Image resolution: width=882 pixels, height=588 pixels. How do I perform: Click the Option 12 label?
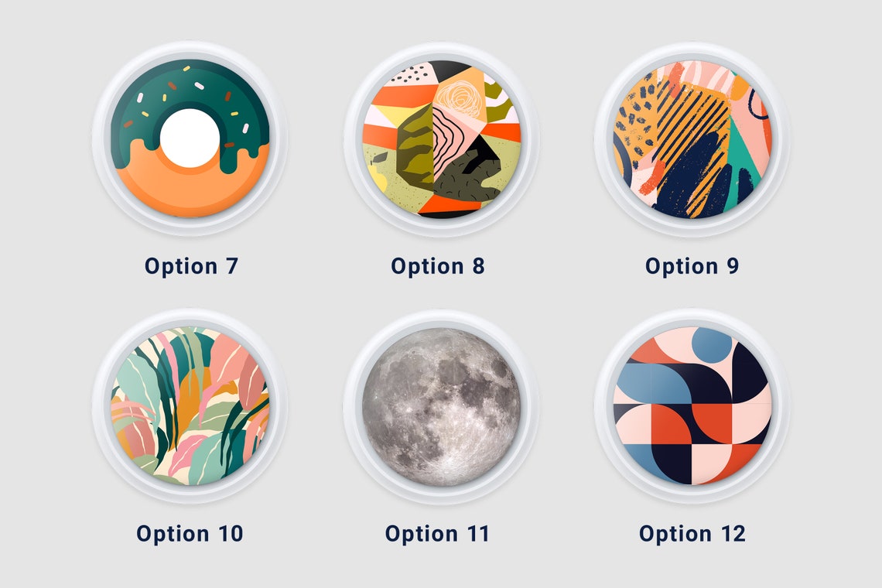coord(692,533)
